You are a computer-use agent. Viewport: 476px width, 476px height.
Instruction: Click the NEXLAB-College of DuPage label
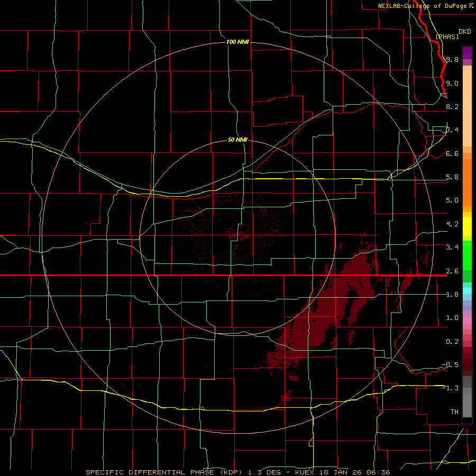tap(422, 6)
